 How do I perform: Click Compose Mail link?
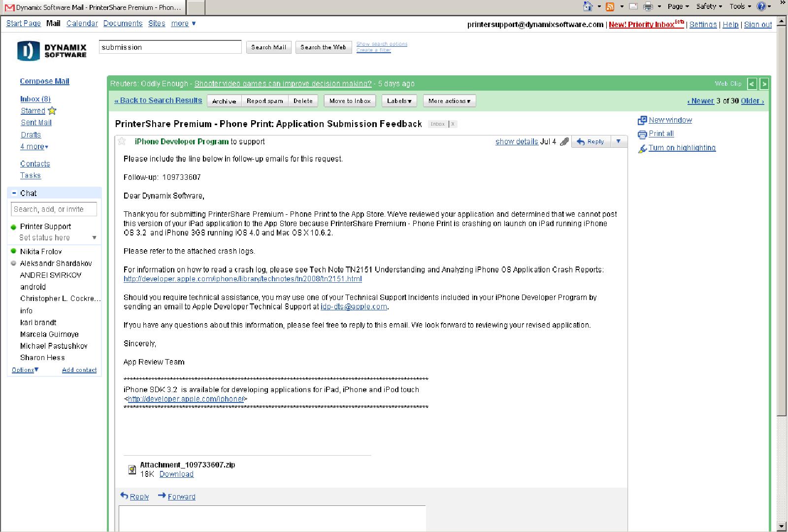point(44,81)
